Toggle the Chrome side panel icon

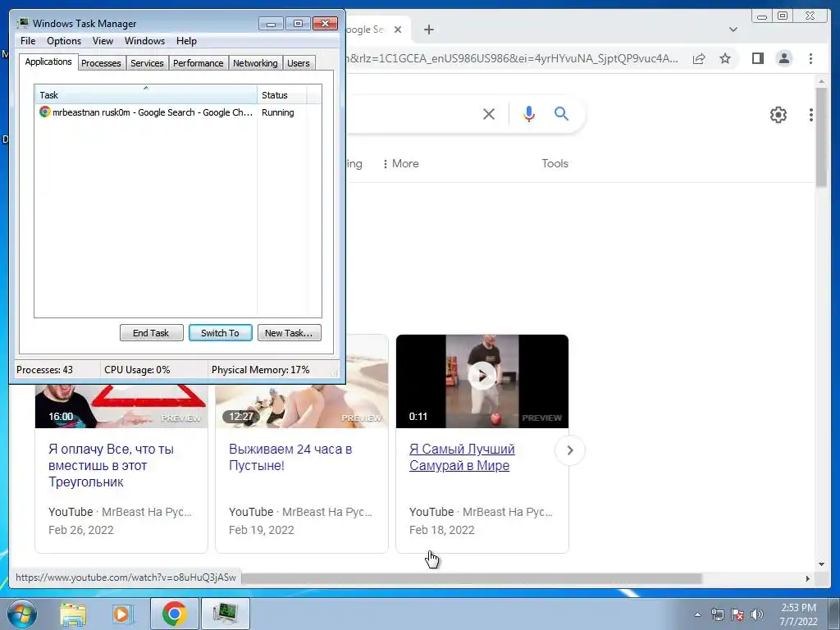point(757,58)
